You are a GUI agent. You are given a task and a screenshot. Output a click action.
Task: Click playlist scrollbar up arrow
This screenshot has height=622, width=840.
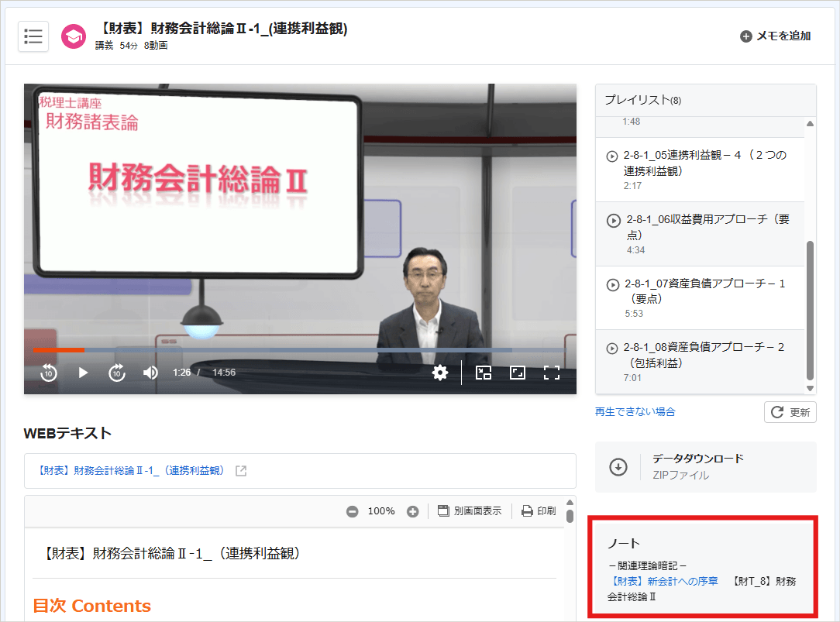(x=810, y=124)
